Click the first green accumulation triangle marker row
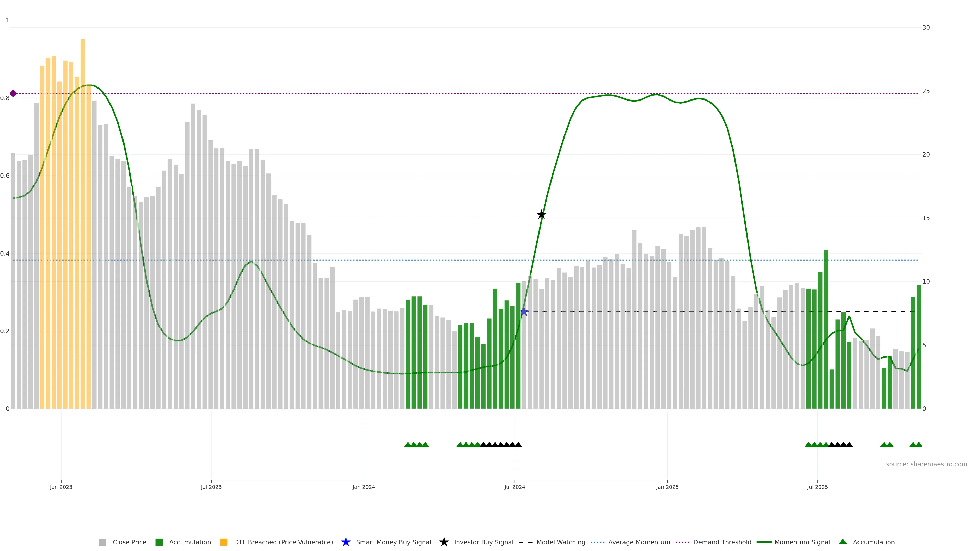This screenshot has height=551, width=980. pos(408,445)
